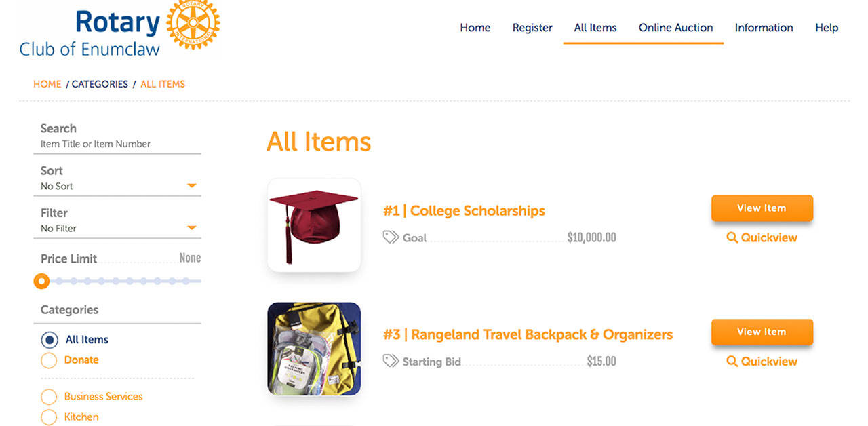The height and width of the screenshot is (426, 868).
Task: Click the magnifier icon beside Backpack Quickview
Action: pyautogui.click(x=732, y=362)
